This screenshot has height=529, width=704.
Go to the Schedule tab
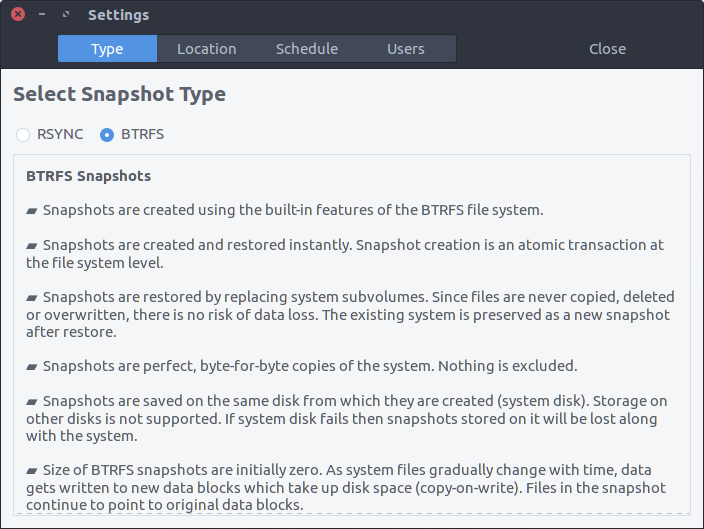pos(307,48)
